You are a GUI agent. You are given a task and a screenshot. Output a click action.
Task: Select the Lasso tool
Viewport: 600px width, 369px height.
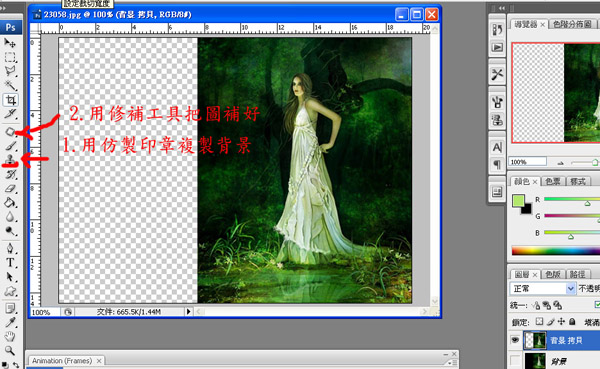point(11,71)
